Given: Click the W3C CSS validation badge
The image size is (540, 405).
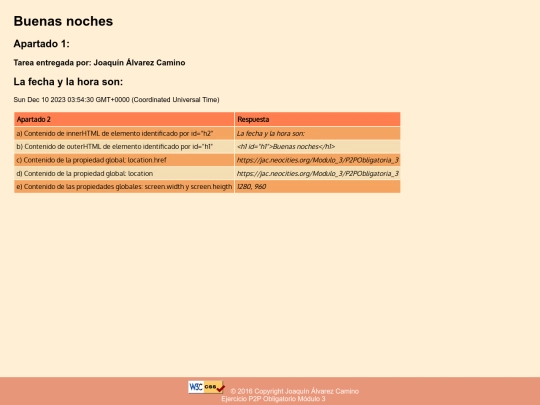Looking at the screenshot, I should pos(206,387).
